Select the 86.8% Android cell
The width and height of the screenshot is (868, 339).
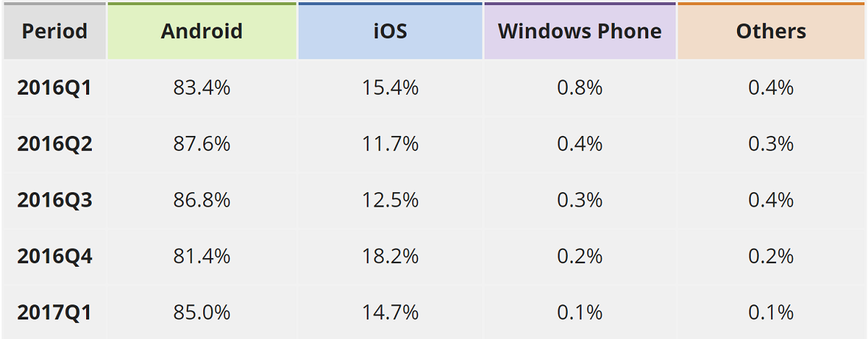tap(202, 200)
